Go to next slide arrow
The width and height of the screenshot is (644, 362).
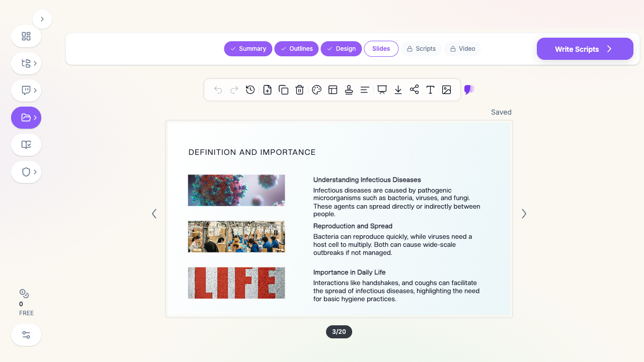point(524,214)
